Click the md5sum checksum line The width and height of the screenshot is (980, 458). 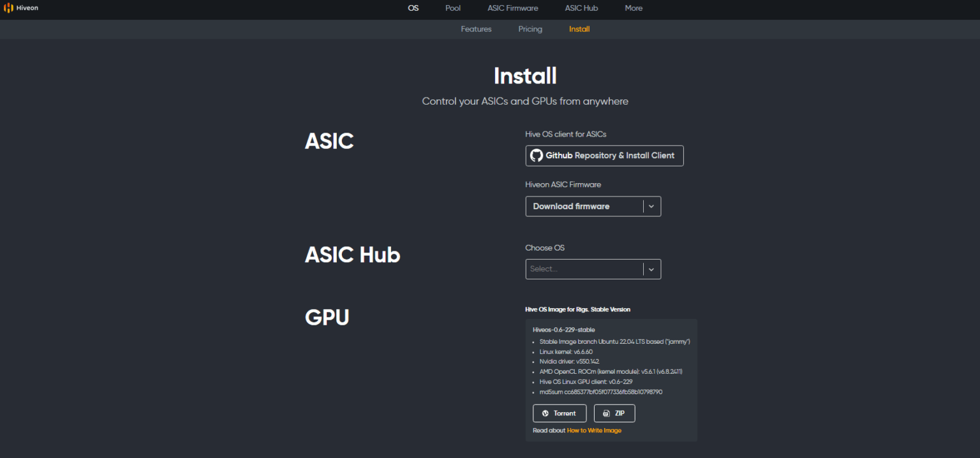601,392
